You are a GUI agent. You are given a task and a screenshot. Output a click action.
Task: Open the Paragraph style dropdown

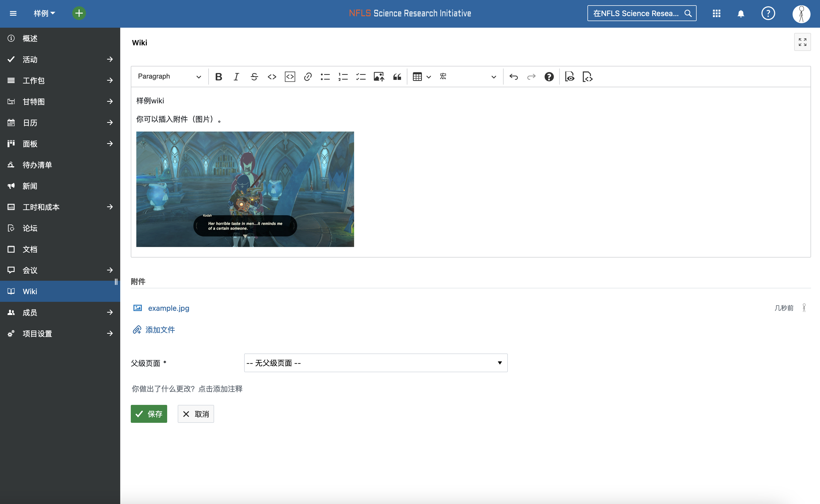[169, 76]
